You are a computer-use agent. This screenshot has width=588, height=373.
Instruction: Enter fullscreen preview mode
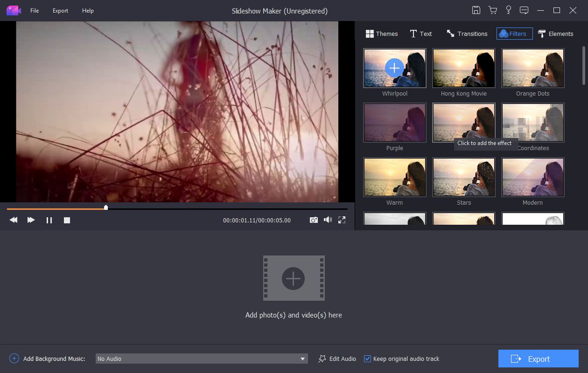click(342, 220)
